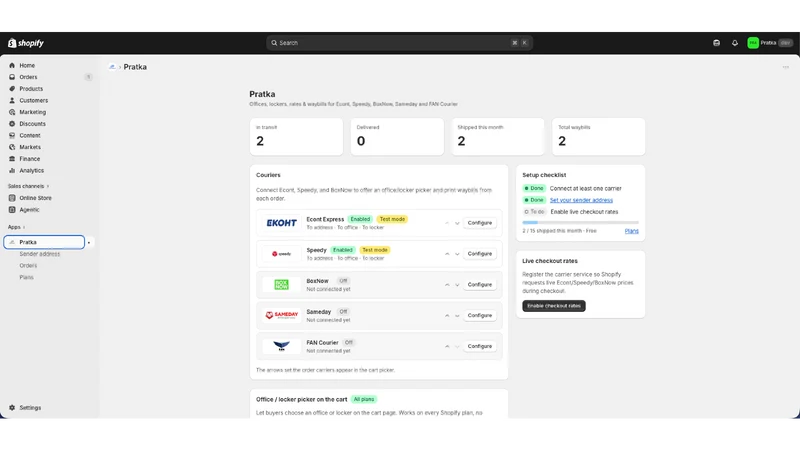800x450 pixels.
Task: Move Econt Express down arrow
Action: pyautogui.click(x=457, y=223)
